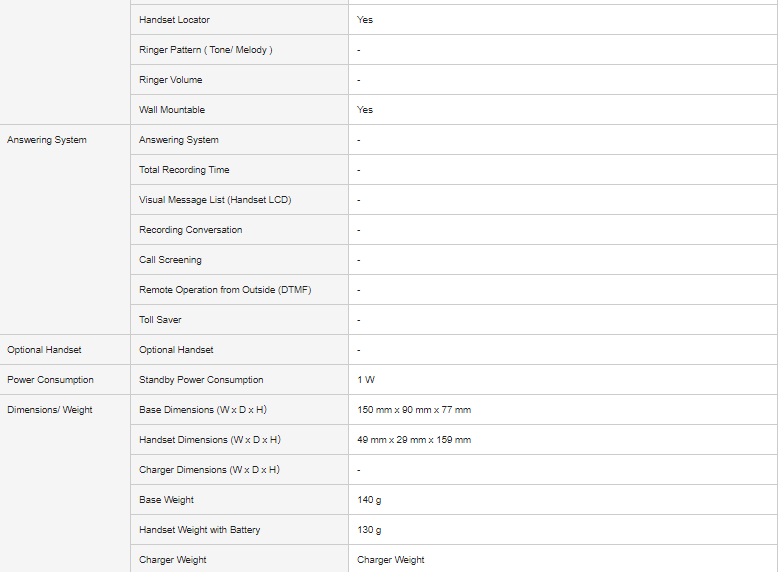Click the 1 W power value
Image resolution: width=778 pixels, height=572 pixels.
pyautogui.click(x=365, y=380)
